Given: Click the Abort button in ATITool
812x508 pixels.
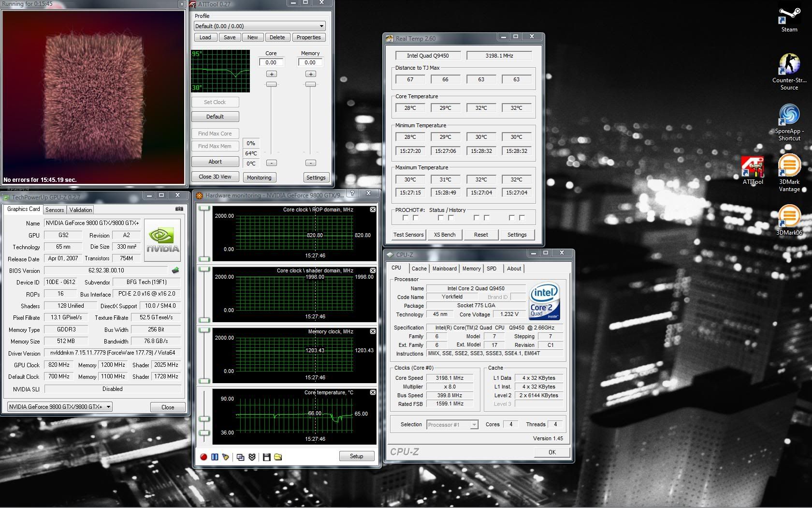Looking at the screenshot, I should pos(215,162).
